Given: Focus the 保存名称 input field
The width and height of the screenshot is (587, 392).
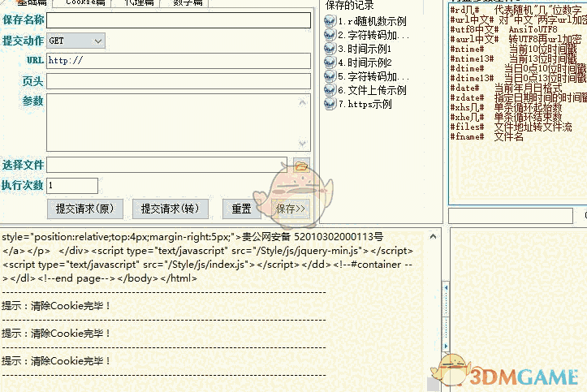Looking at the screenshot, I should tap(179, 20).
